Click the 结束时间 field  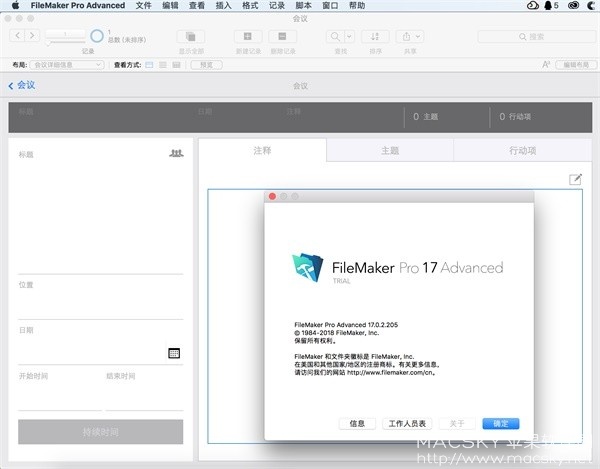(144, 396)
